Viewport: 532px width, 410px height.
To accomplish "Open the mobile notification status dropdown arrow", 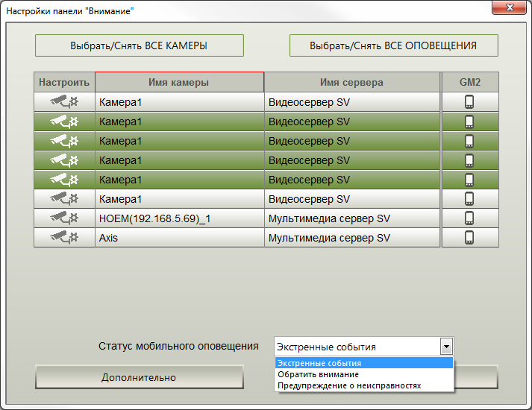I will pyautogui.click(x=446, y=347).
